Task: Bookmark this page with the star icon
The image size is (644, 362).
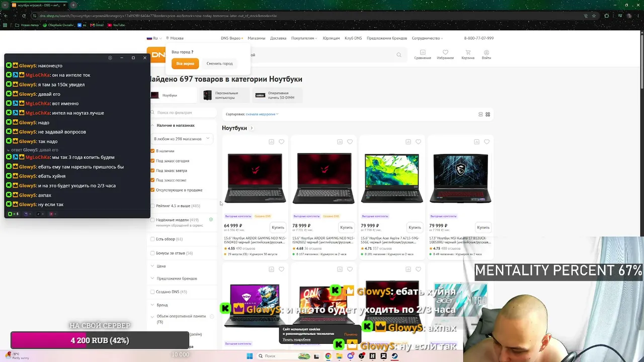Action: pos(594,16)
